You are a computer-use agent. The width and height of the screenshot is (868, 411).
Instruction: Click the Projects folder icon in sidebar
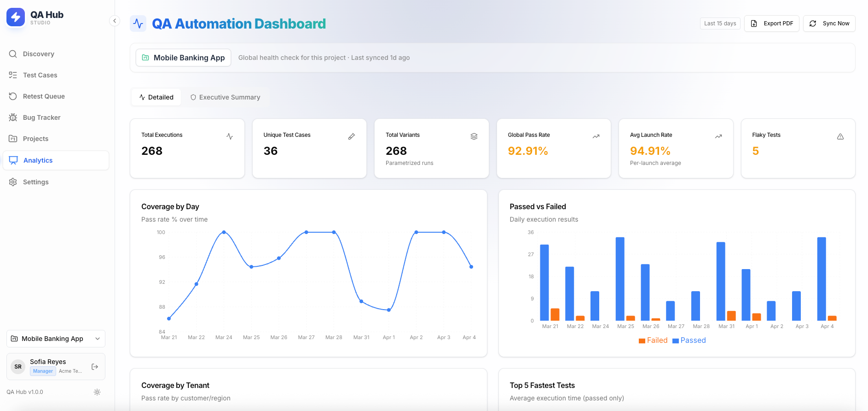[x=13, y=139]
